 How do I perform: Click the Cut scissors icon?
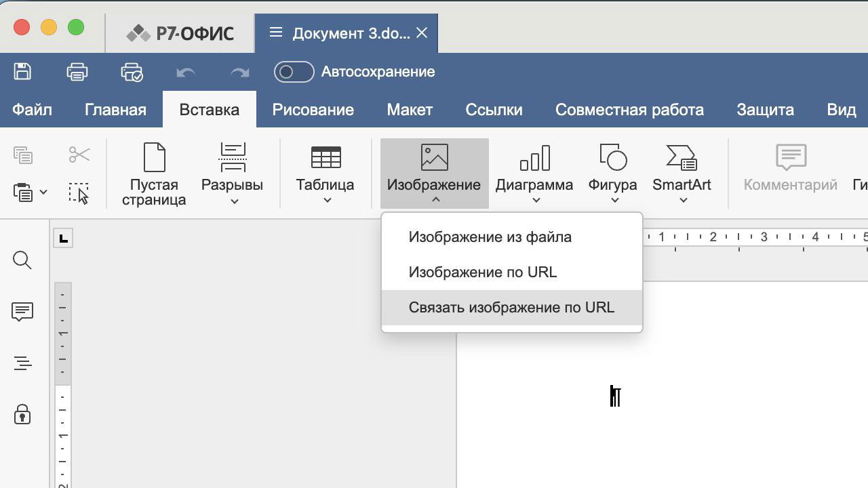coord(79,155)
